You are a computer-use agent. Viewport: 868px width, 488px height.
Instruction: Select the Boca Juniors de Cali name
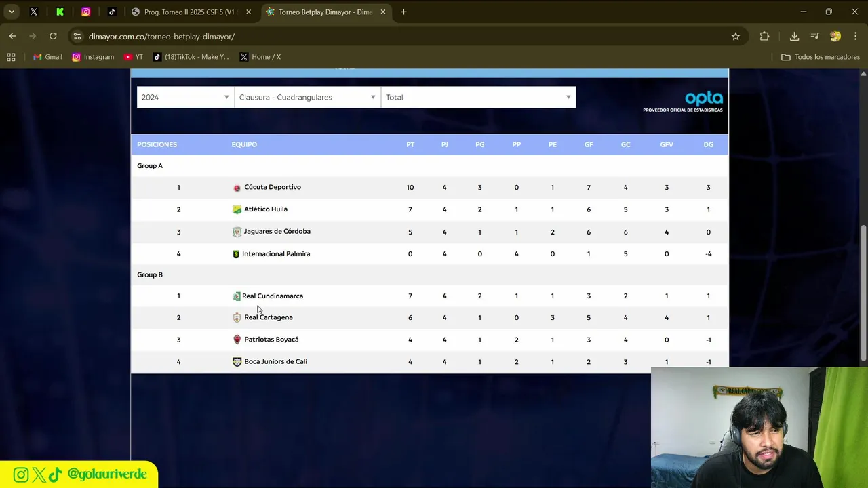click(x=276, y=362)
